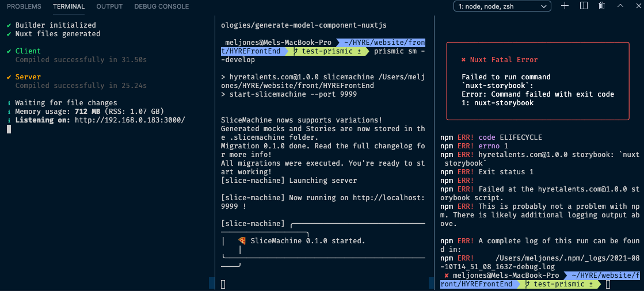
Task: Click the green 'Client' label
Action: (x=28, y=51)
